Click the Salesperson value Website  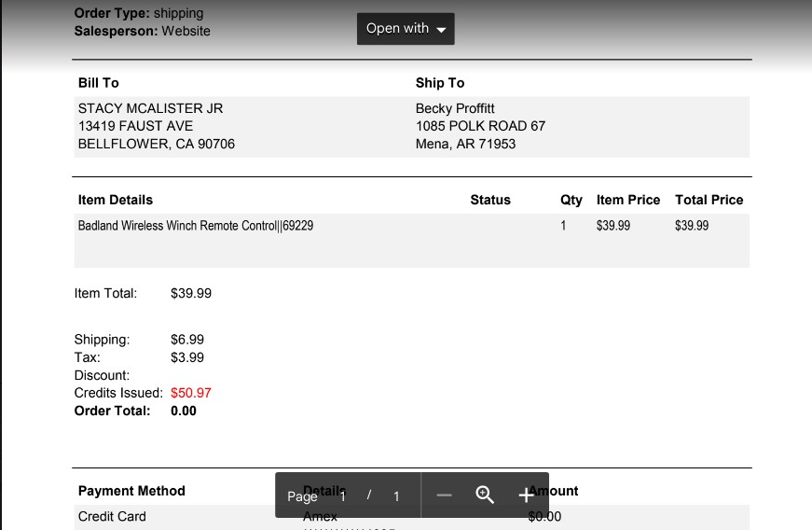tap(186, 31)
